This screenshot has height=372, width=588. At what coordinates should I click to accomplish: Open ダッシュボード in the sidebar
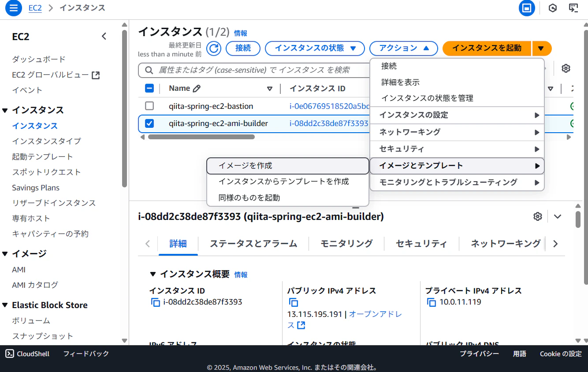coord(39,59)
